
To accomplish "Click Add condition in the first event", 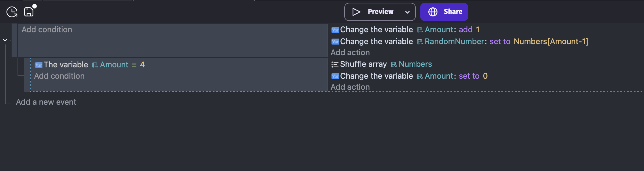I will click(x=47, y=29).
